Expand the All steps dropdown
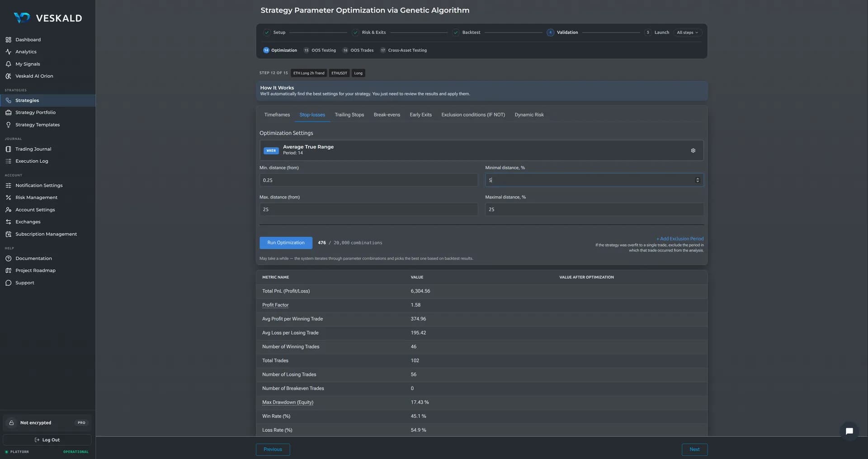The image size is (868, 459). tap(687, 33)
